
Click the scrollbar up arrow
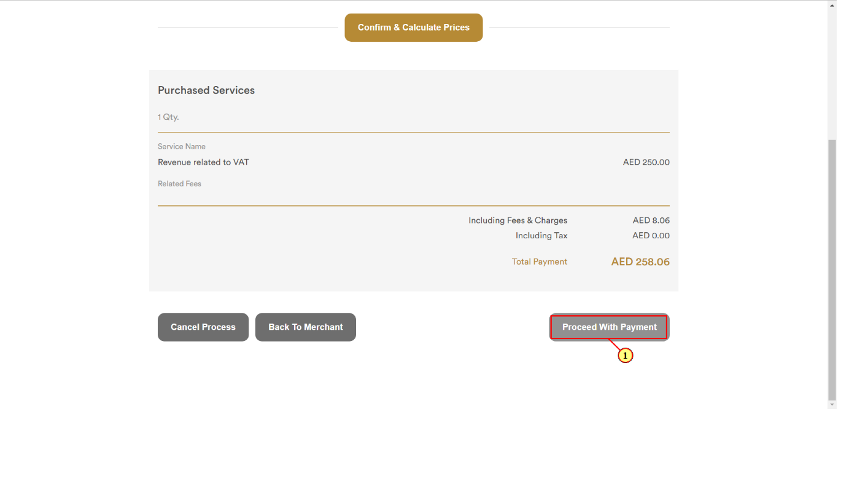(832, 5)
